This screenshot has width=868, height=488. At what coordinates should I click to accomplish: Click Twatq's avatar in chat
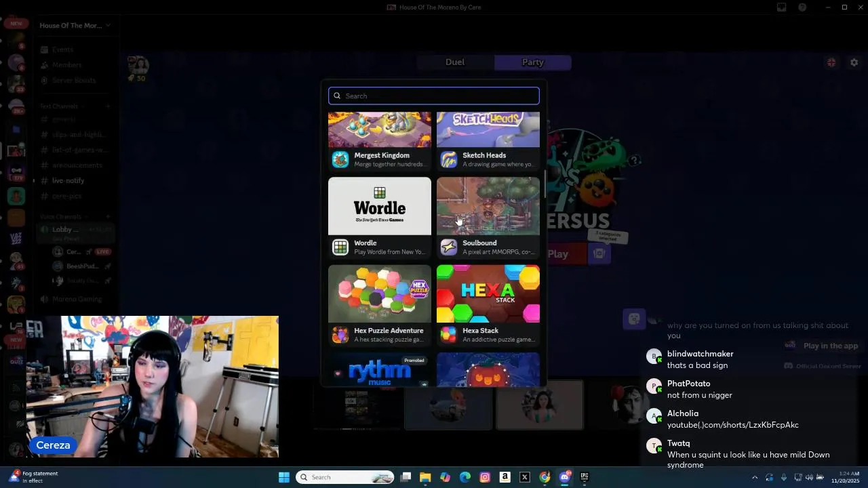pos(654,446)
